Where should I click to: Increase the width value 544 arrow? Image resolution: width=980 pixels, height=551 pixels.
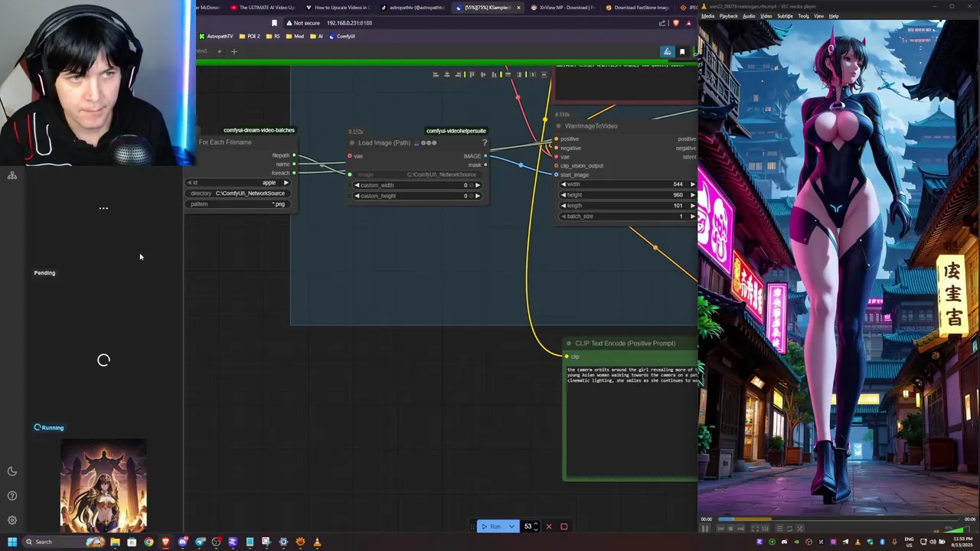point(693,184)
